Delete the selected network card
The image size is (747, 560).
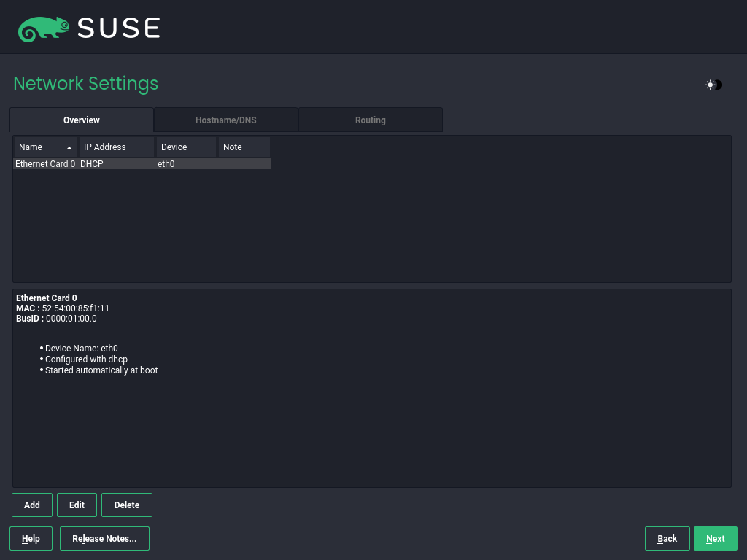tap(126, 505)
